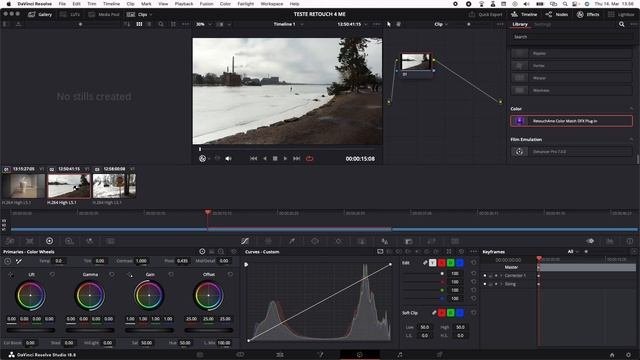The image size is (640, 360).
Task: Select clip 03 thumbnail
Action: [x=114, y=186]
